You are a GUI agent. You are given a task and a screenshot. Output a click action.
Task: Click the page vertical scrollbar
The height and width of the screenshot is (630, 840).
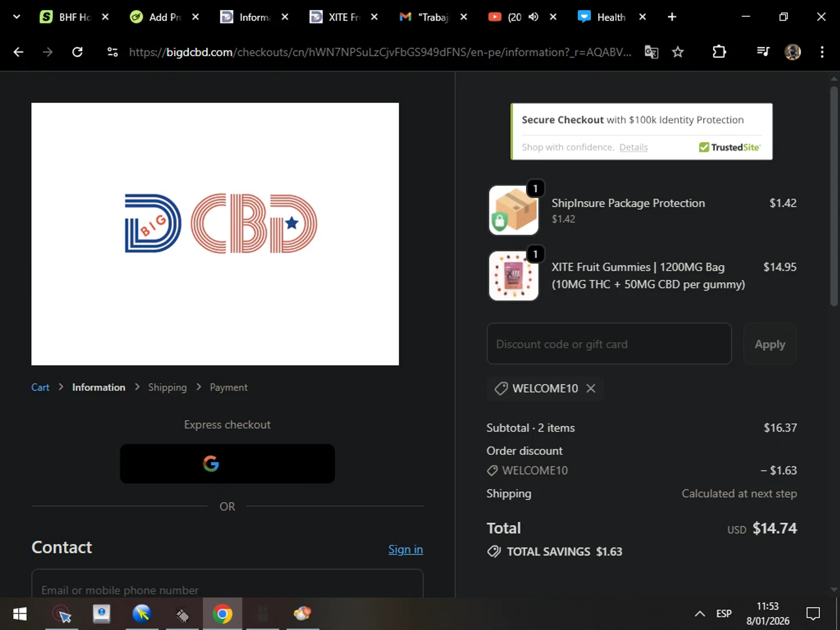click(x=834, y=196)
